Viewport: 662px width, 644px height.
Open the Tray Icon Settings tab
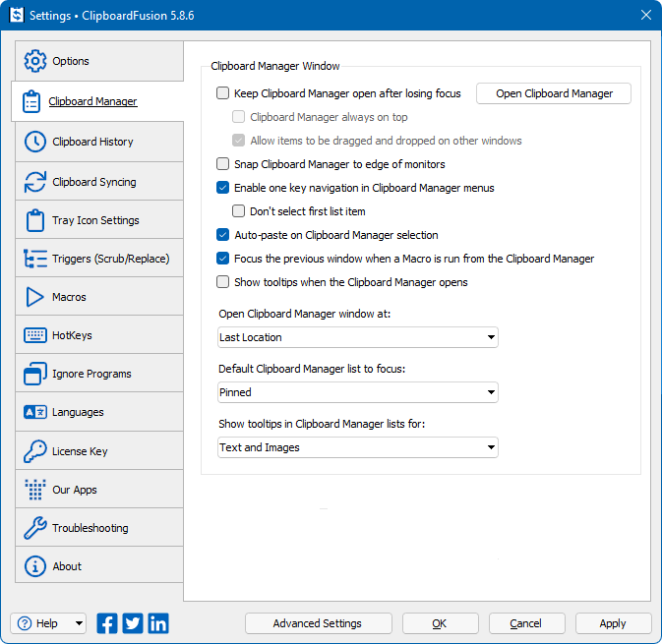click(x=99, y=220)
